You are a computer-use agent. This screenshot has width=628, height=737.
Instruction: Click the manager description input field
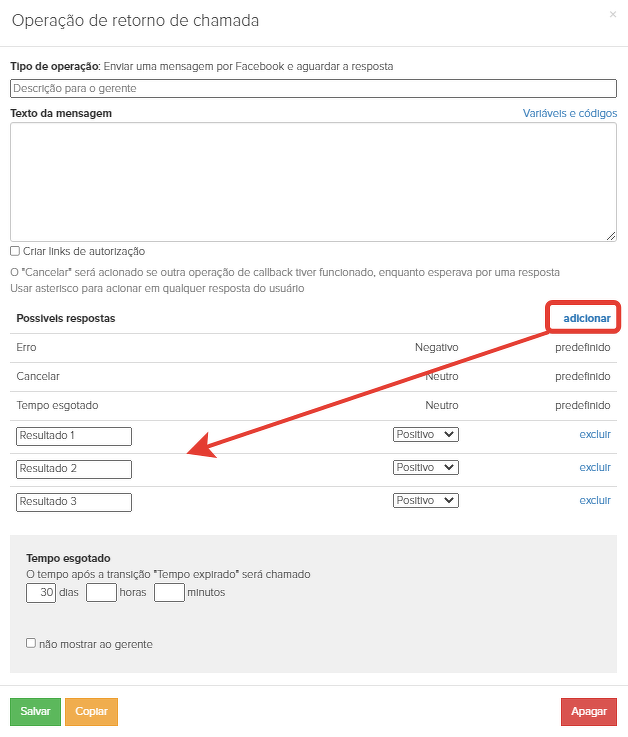tap(313, 89)
